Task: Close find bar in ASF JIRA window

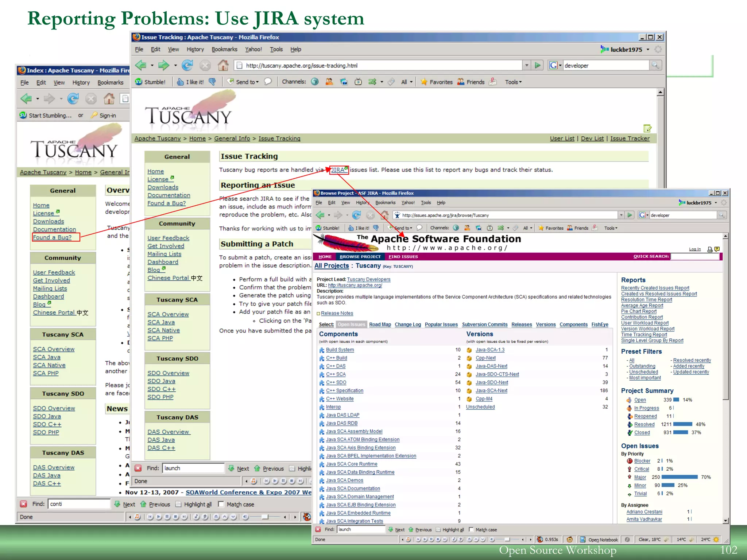Action: [x=318, y=529]
